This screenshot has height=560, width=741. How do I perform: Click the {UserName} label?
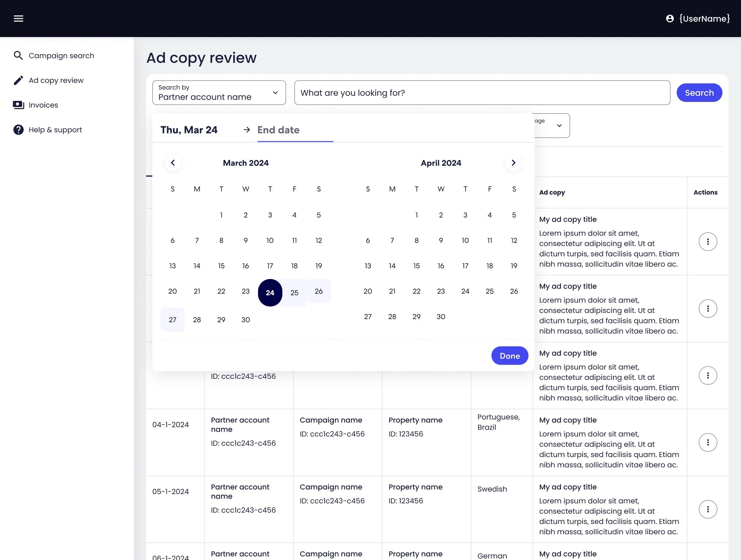[705, 19]
